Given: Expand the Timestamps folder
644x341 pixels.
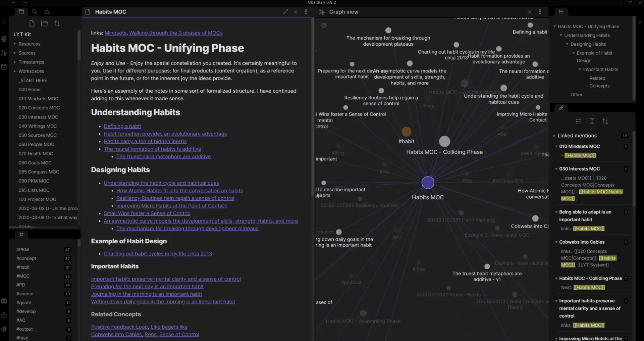Looking at the screenshot, I should [x=15, y=62].
